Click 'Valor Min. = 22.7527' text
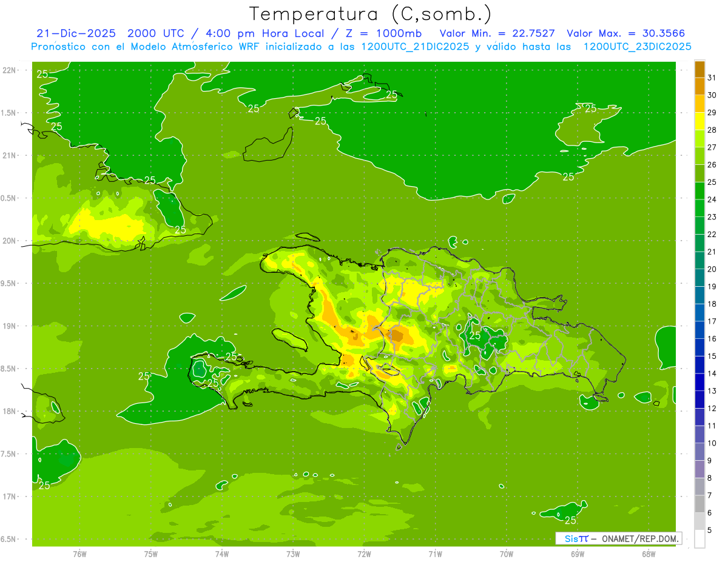 (497, 33)
